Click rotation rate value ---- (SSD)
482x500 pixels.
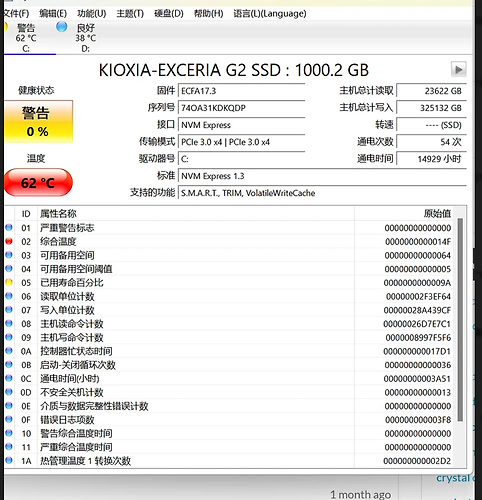(x=431, y=125)
